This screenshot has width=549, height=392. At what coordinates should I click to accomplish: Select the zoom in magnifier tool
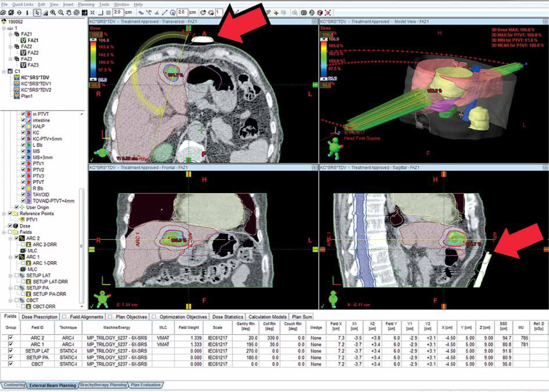tap(53, 12)
